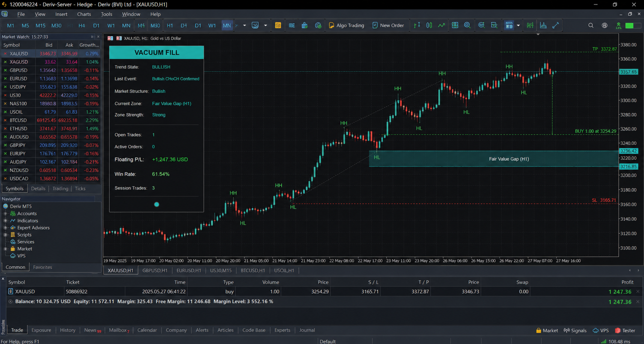
Task: Click the TP 3372.87 line label
Action: (605, 49)
